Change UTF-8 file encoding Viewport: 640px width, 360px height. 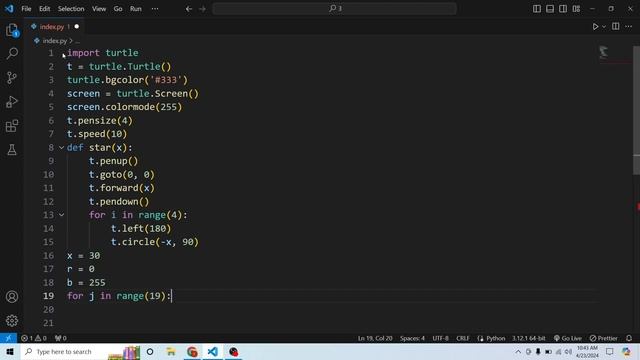click(440, 338)
